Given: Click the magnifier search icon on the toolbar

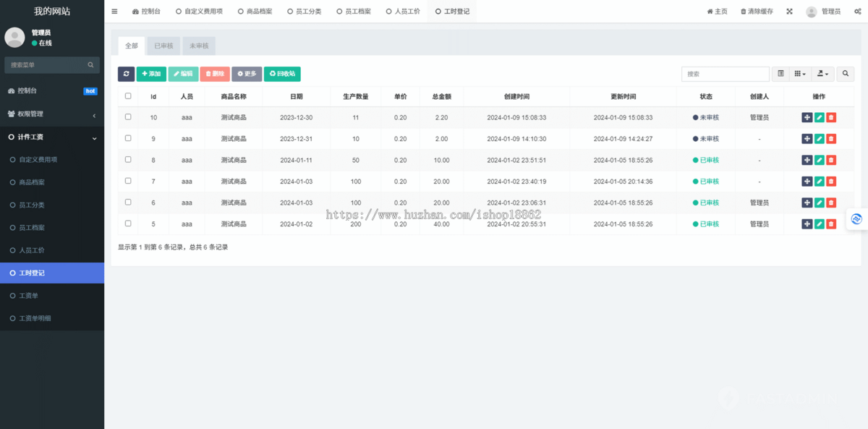Looking at the screenshot, I should pyautogui.click(x=845, y=74).
